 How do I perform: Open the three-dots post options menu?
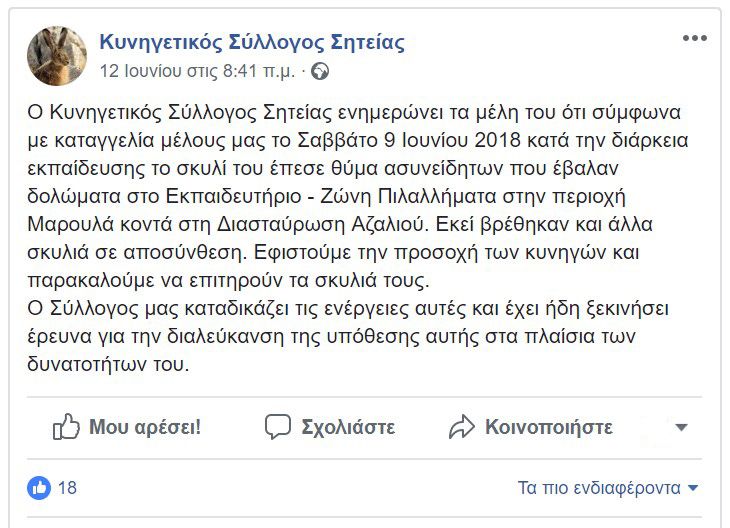point(694,38)
